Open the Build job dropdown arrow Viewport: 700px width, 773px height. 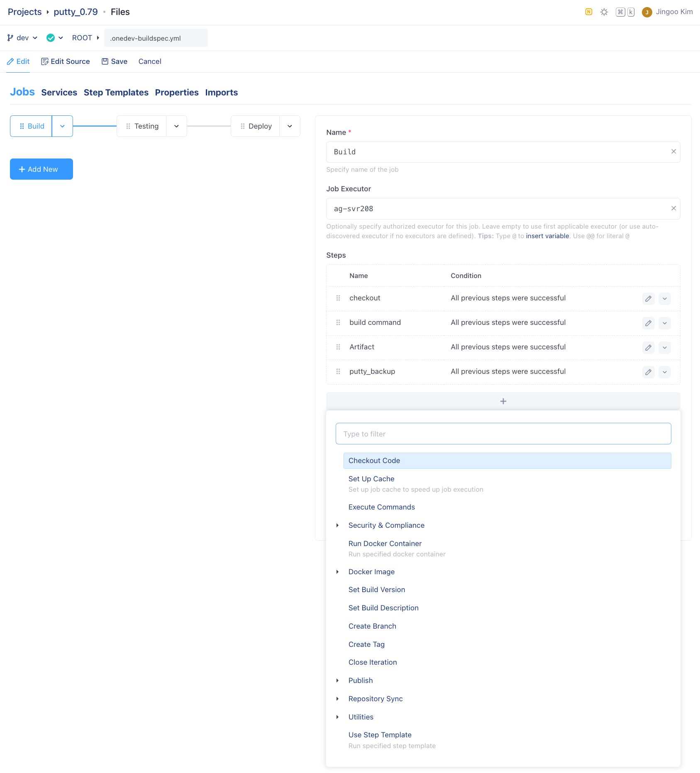pyautogui.click(x=62, y=126)
